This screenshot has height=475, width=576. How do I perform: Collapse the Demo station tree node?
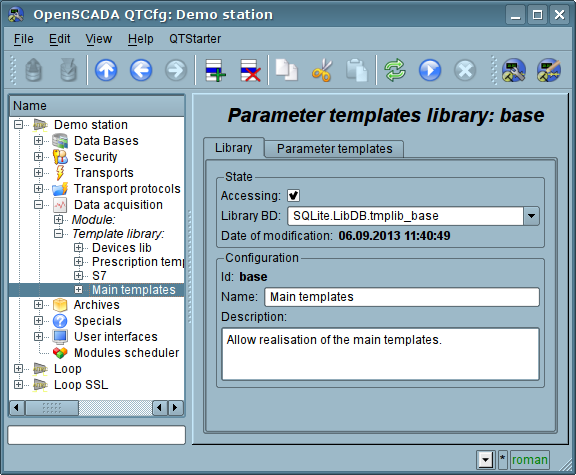click(x=18, y=125)
